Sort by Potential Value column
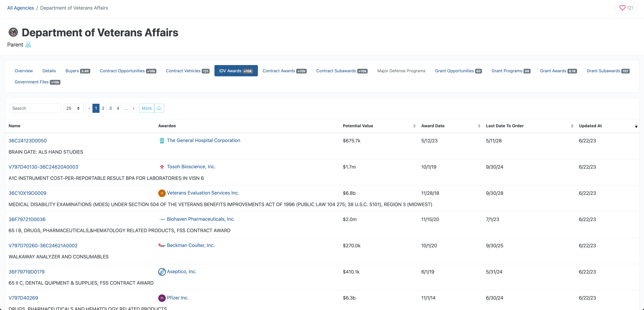The image size is (644, 310). [414, 126]
